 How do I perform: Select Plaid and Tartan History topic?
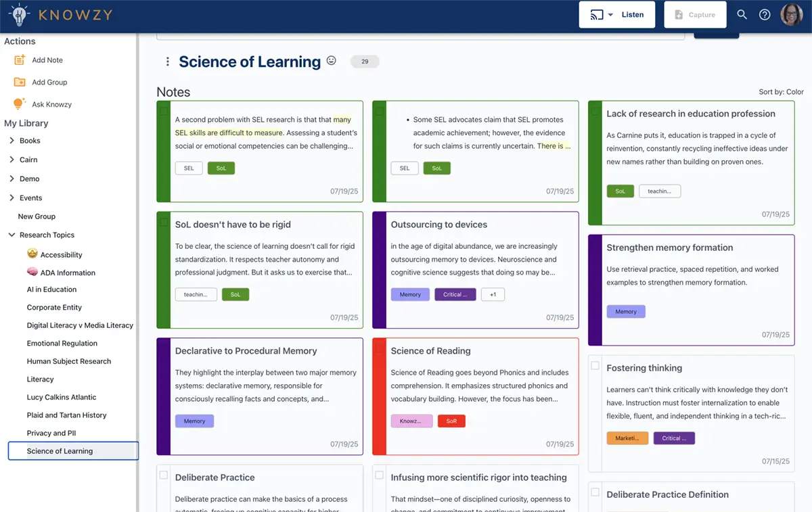pyautogui.click(x=66, y=415)
